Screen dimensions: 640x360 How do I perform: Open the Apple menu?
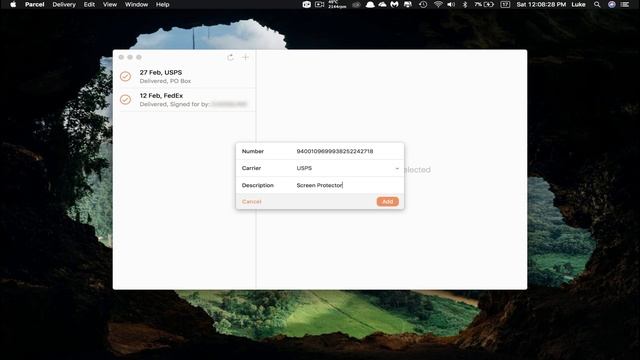point(13,4)
